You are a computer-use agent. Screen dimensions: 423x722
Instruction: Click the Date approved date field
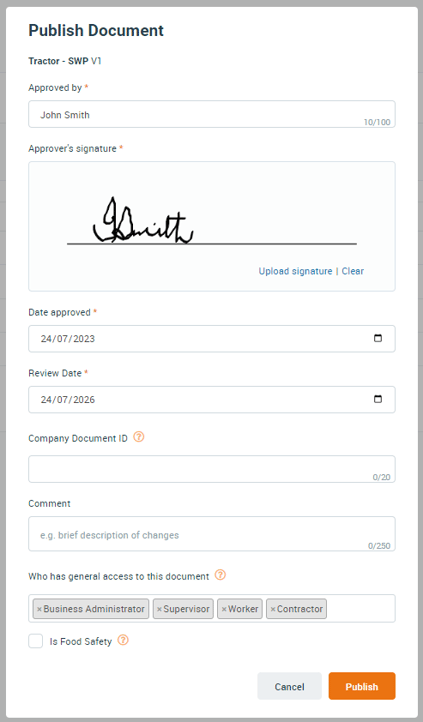[x=212, y=339]
